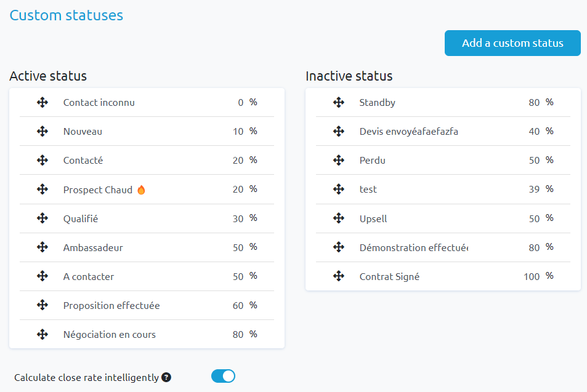Click the drag handle next to Prospect Chaud
Image resolution: width=587 pixels, height=392 pixels.
click(43, 190)
